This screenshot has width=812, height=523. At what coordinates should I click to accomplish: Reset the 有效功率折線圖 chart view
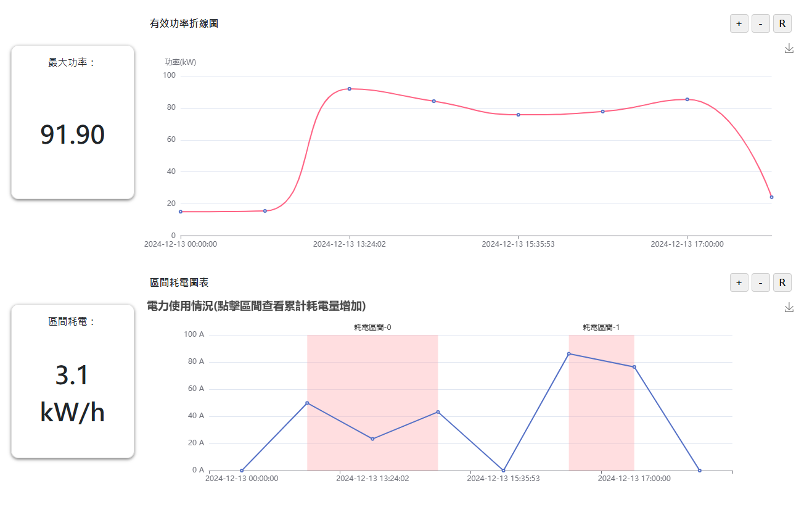click(x=782, y=23)
